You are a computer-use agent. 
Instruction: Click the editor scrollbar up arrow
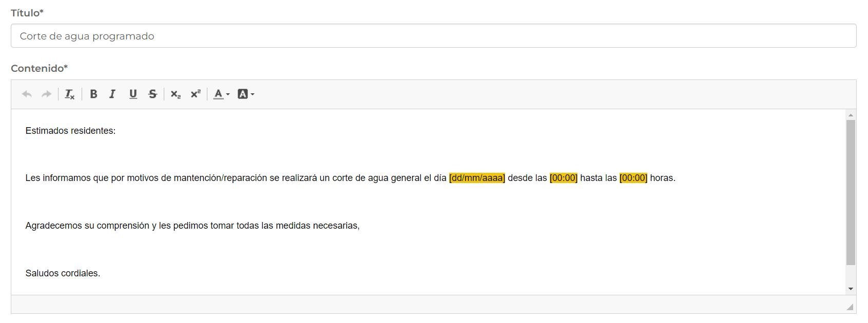851,115
